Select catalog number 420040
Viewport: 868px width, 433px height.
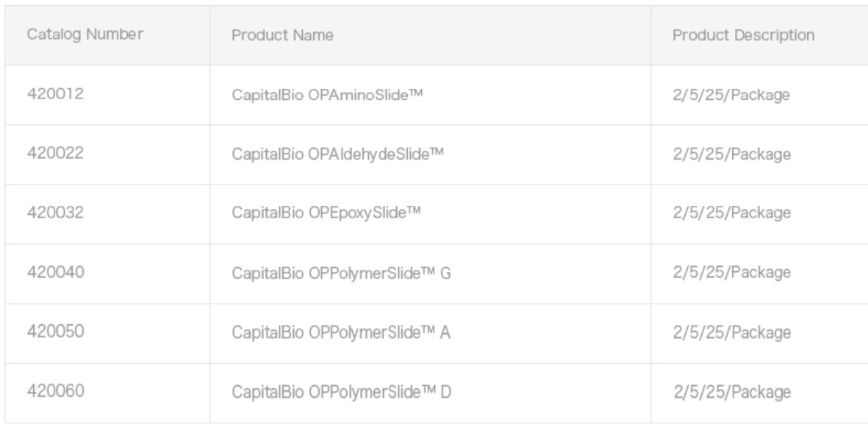click(x=55, y=273)
